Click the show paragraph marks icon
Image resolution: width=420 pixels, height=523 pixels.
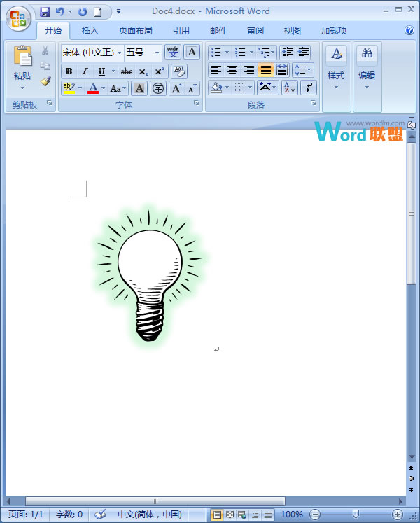pyautogui.click(x=308, y=88)
